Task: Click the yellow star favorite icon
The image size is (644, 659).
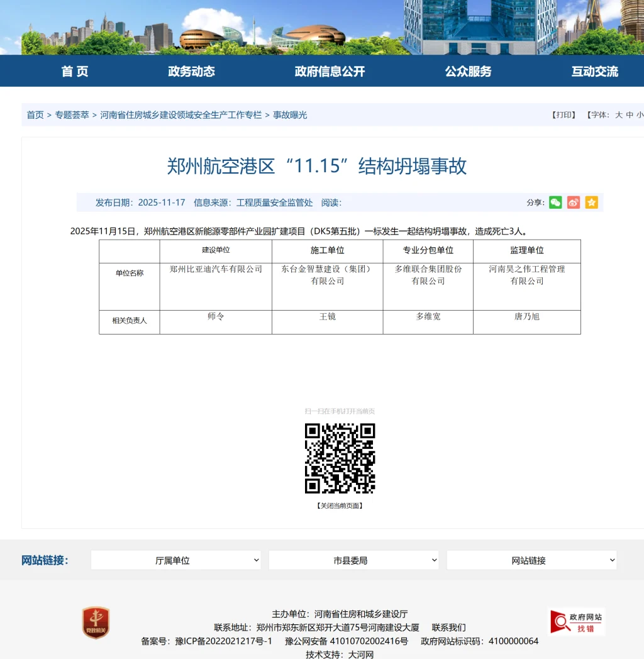Action: tap(591, 202)
